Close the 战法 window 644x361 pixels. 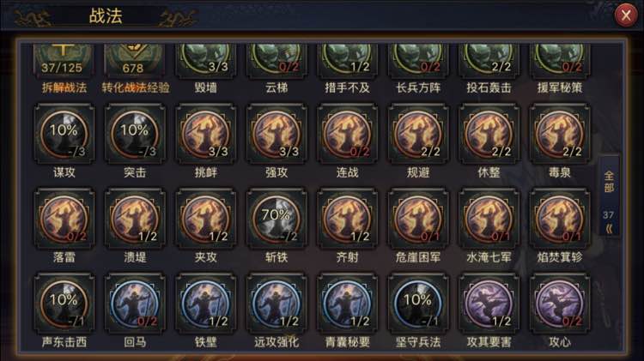tap(625, 15)
